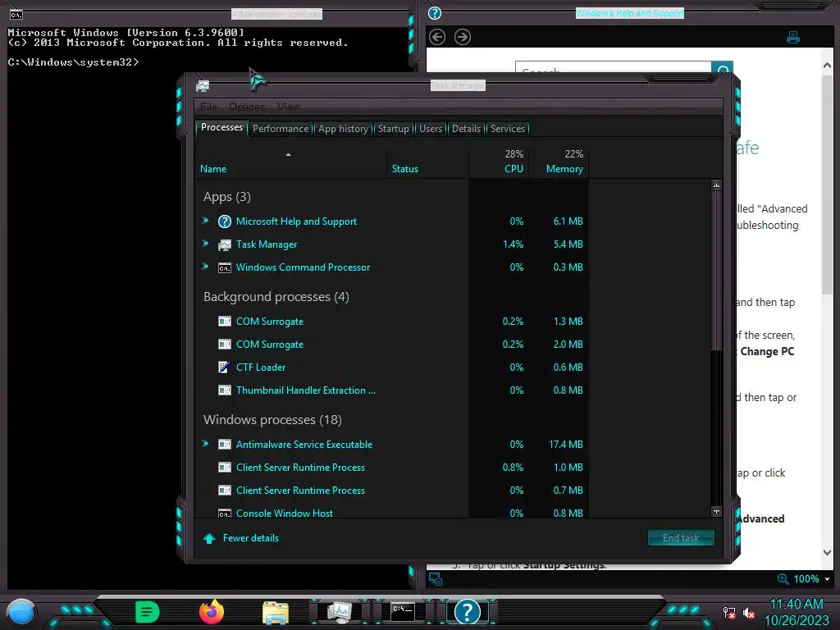Click the Antimalware Service Executable process icon
The height and width of the screenshot is (630, 840).
(x=225, y=445)
